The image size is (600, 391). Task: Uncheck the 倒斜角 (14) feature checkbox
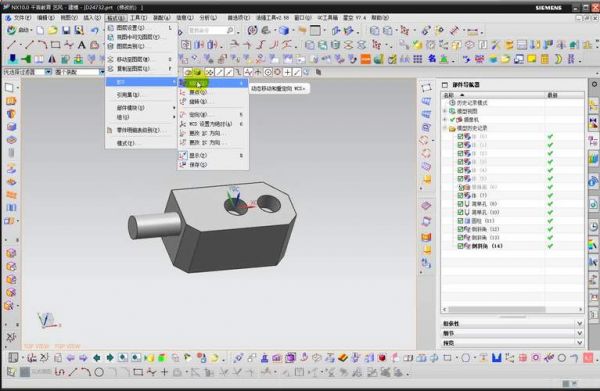[460, 246]
